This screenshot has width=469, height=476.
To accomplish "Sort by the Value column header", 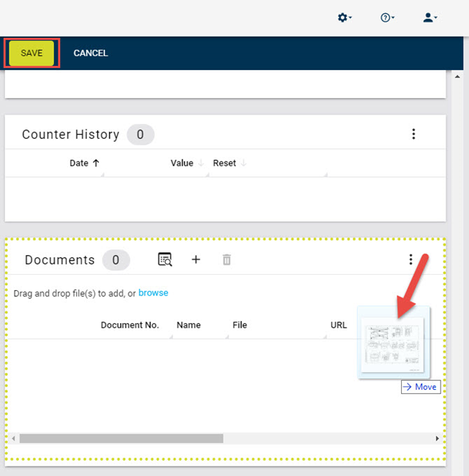I will [x=182, y=163].
